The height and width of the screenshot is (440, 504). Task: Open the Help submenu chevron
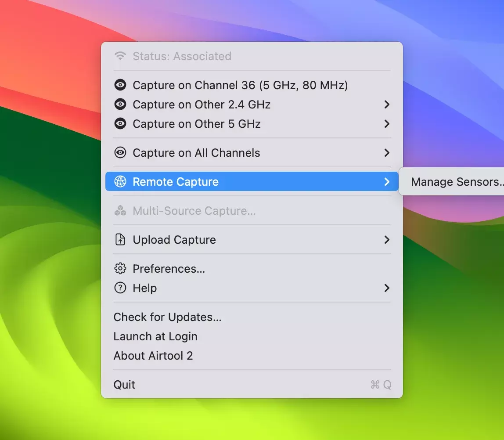click(x=386, y=288)
